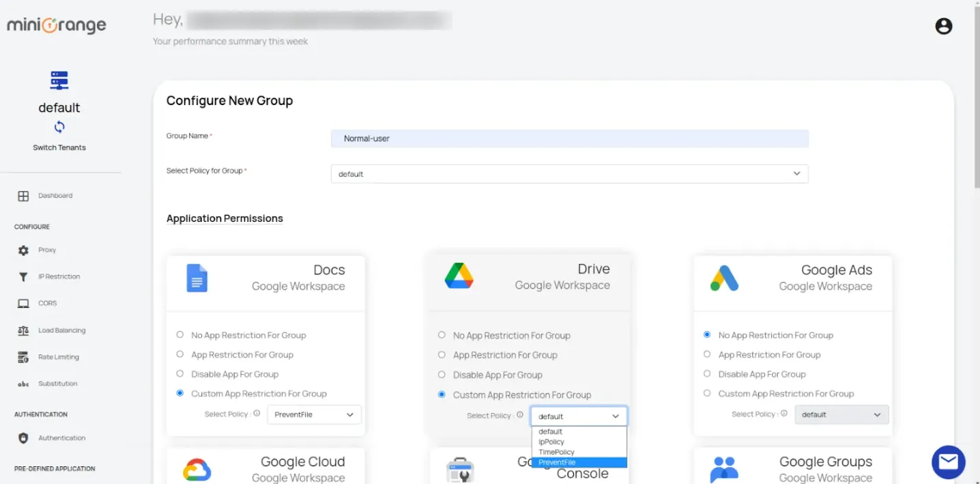The image size is (980, 484).
Task: Click the Google Docs app icon
Action: click(197, 278)
